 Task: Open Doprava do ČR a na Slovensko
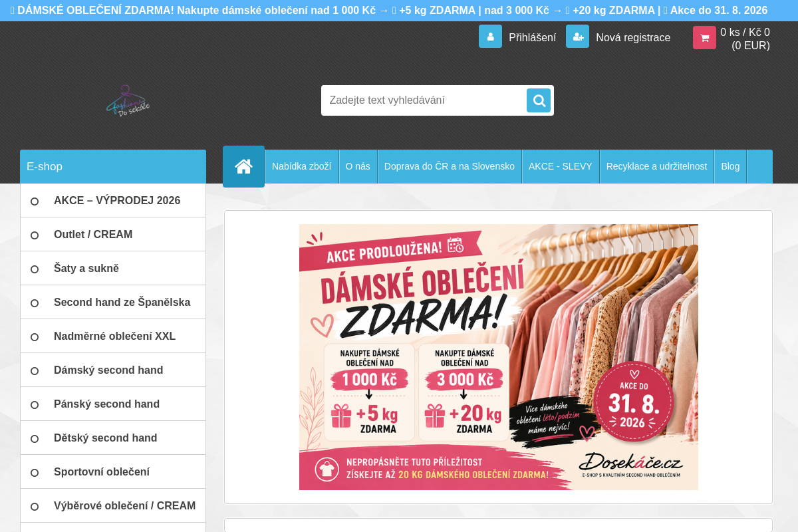[450, 166]
